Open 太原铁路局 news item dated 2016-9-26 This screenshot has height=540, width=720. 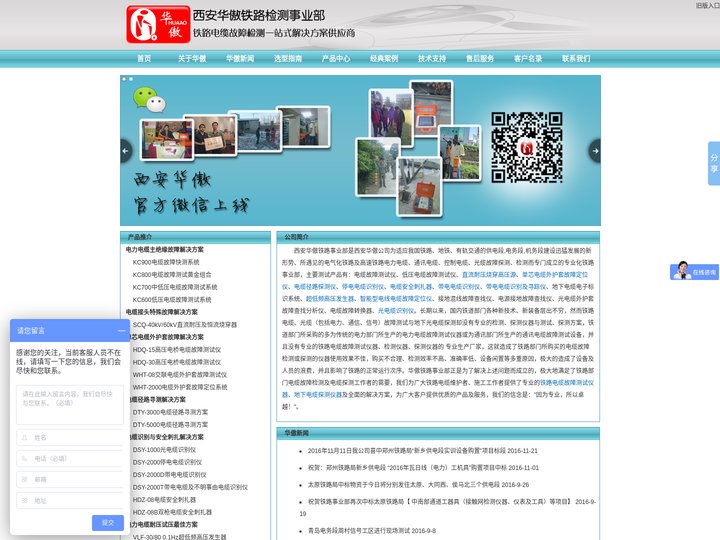[418, 484]
